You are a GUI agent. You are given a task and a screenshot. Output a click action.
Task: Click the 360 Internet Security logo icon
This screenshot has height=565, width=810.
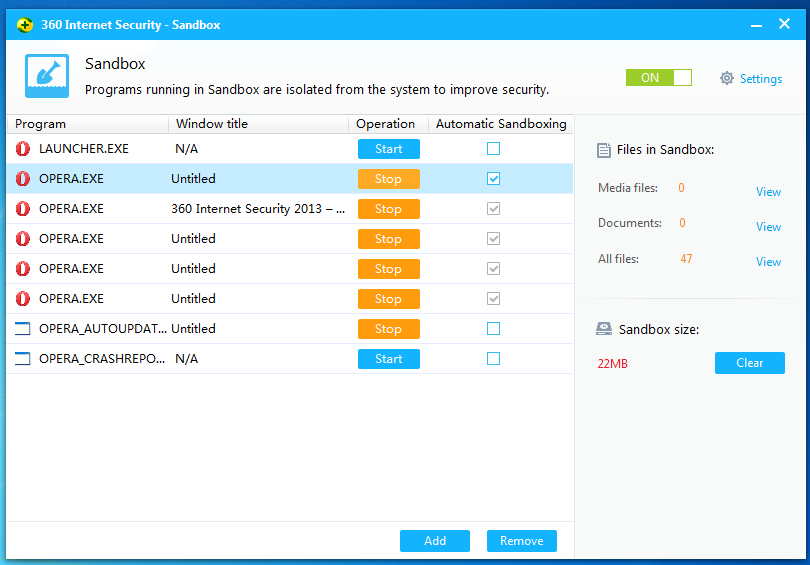pyautogui.click(x=24, y=24)
